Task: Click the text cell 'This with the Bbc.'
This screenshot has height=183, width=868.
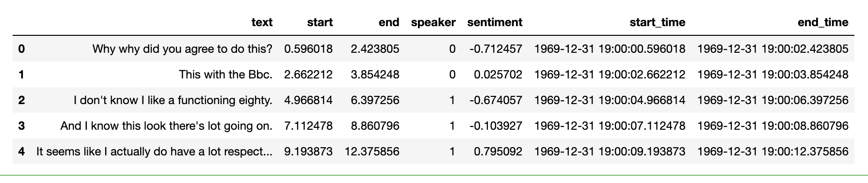Action: pyautogui.click(x=225, y=75)
